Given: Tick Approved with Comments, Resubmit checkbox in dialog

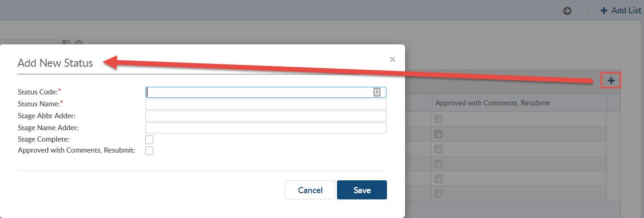Looking at the screenshot, I should click(149, 151).
